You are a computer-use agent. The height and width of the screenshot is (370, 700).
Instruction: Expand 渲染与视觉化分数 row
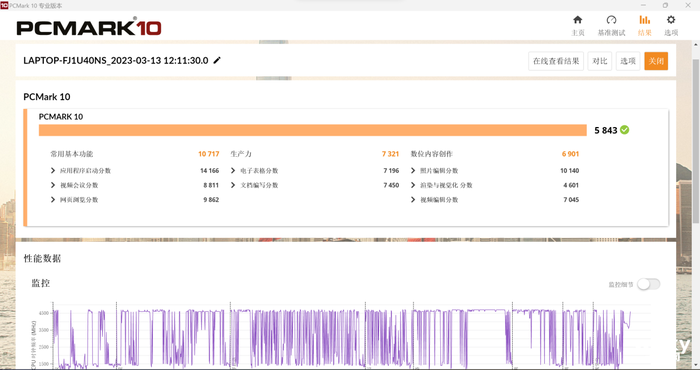click(413, 185)
